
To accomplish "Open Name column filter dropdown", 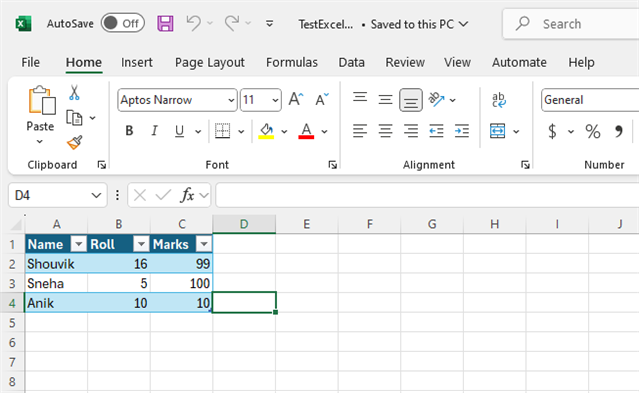I will (x=78, y=244).
